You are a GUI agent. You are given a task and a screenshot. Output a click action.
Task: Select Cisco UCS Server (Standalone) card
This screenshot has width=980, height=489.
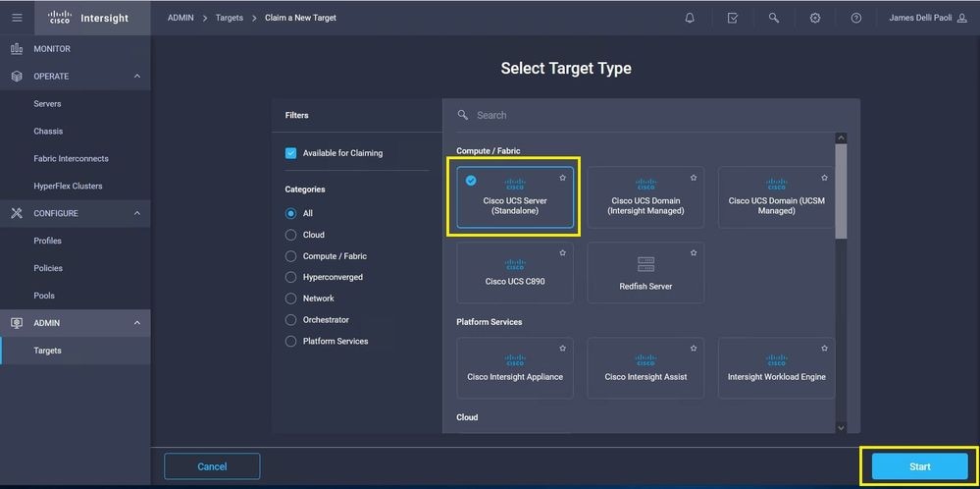[515, 197]
